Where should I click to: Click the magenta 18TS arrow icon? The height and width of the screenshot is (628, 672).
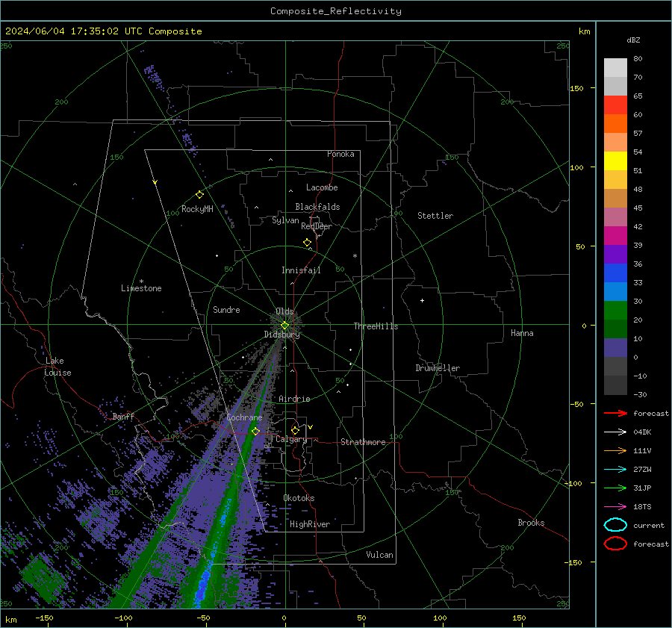coord(615,507)
